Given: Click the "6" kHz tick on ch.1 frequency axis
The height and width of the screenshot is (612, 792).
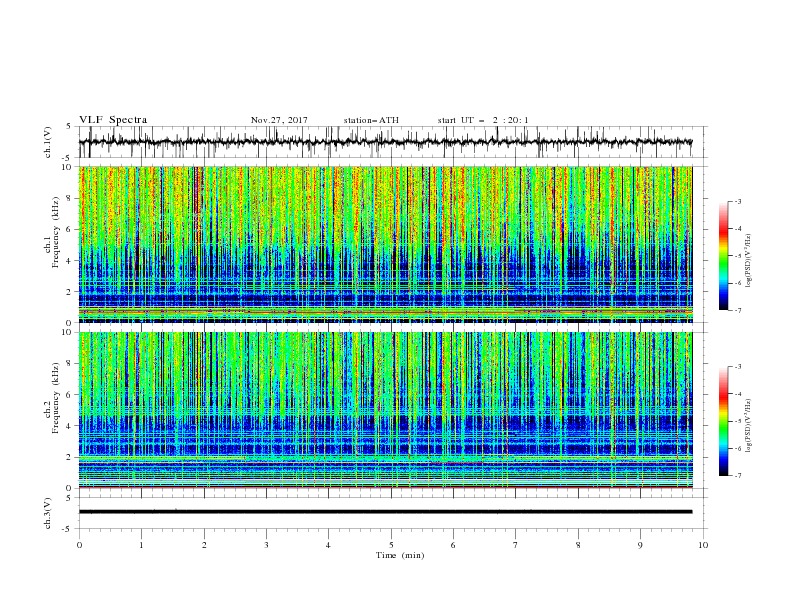Looking at the screenshot, I should click(70, 229).
